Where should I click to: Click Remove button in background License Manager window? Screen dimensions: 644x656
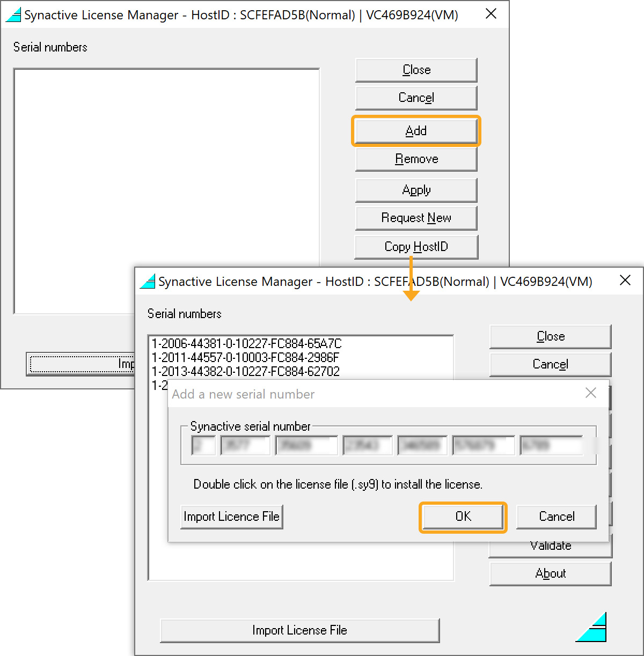416,159
